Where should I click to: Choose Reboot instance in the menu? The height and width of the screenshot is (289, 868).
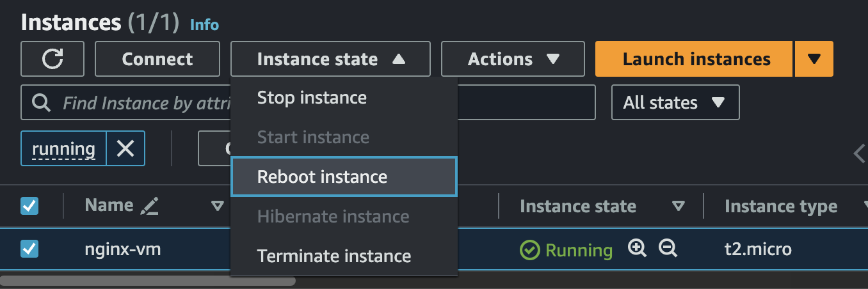(x=322, y=176)
